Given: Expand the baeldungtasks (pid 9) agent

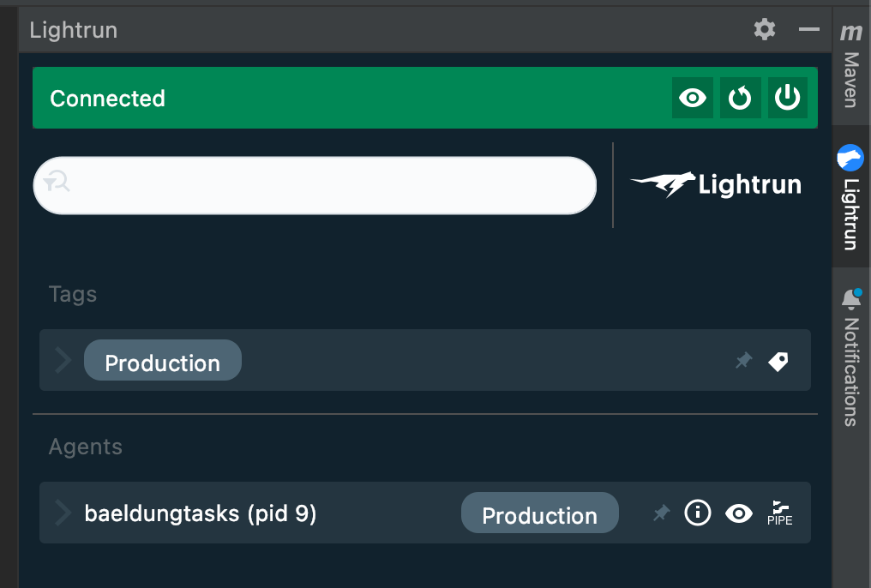Looking at the screenshot, I should (x=63, y=513).
